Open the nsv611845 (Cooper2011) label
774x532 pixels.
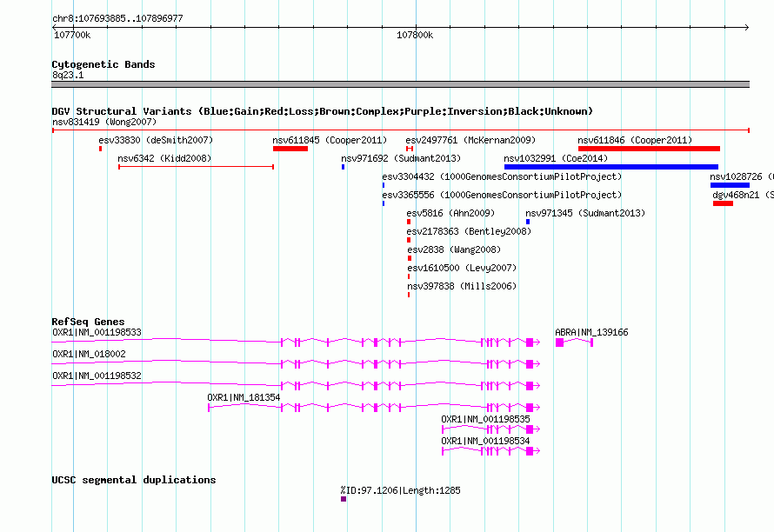point(330,140)
